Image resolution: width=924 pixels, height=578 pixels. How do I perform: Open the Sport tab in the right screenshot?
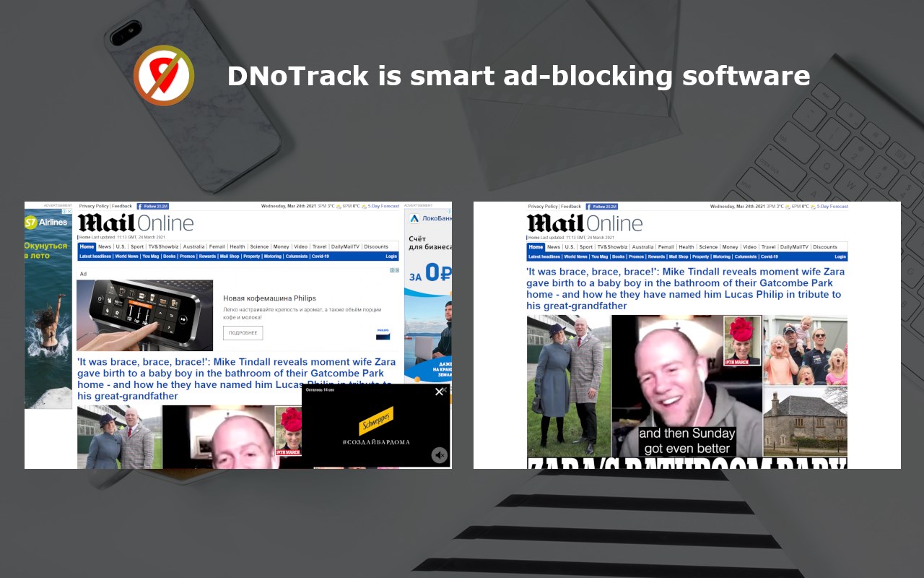tap(586, 246)
